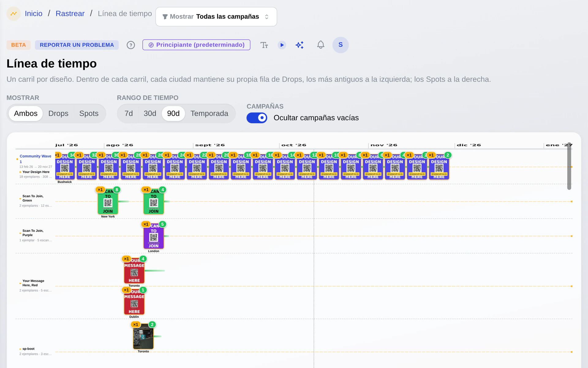Open the S user avatar
This screenshot has width=588, height=368.
point(341,45)
